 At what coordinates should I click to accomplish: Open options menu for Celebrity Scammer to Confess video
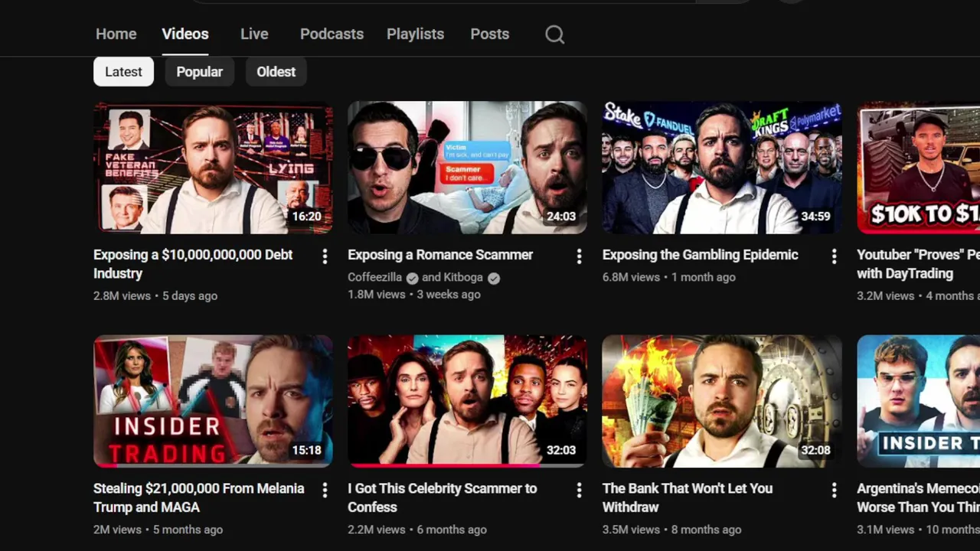(579, 489)
